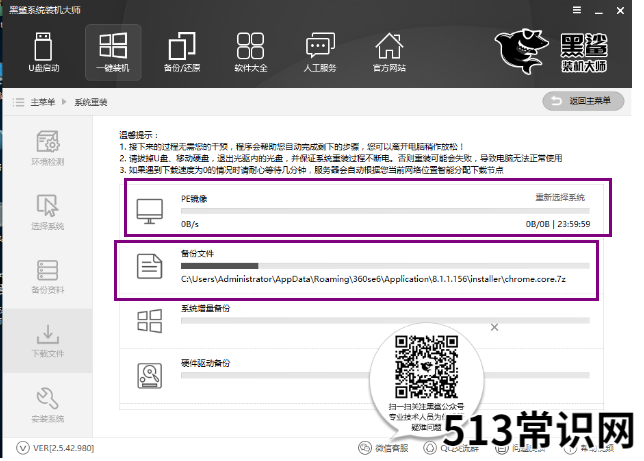The width and height of the screenshot is (644, 461).
Task: Open the 人工服务 support chat icon
Action: point(320,46)
